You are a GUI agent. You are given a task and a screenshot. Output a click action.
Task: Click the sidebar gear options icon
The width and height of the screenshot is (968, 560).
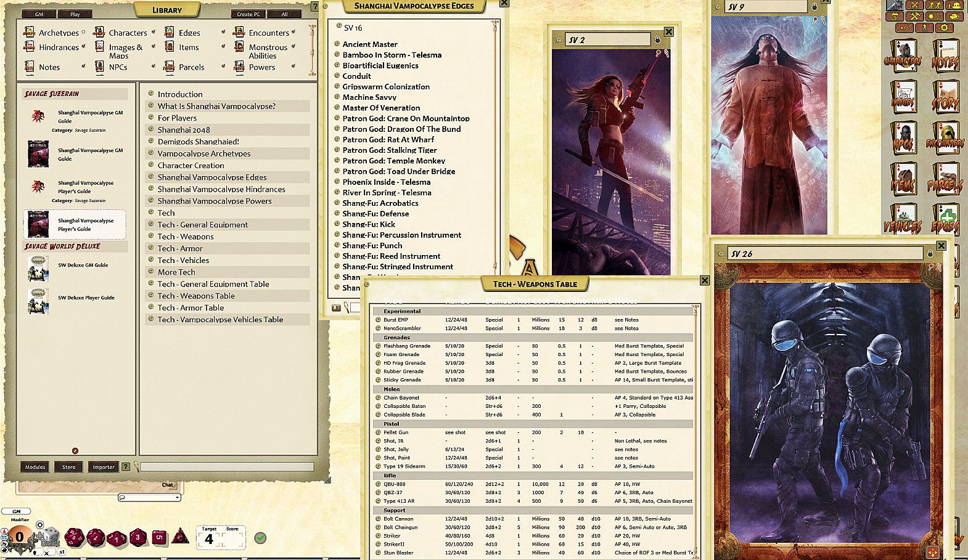click(x=943, y=28)
